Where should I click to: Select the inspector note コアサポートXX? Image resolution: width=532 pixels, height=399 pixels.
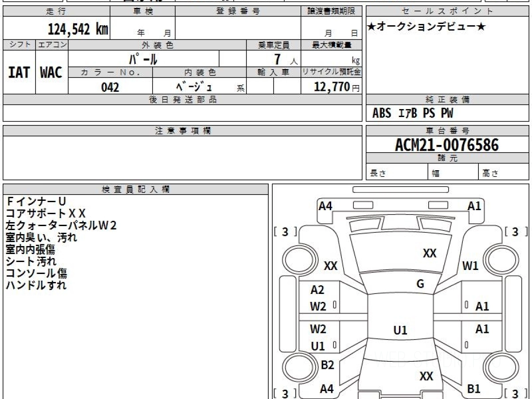(x=46, y=214)
